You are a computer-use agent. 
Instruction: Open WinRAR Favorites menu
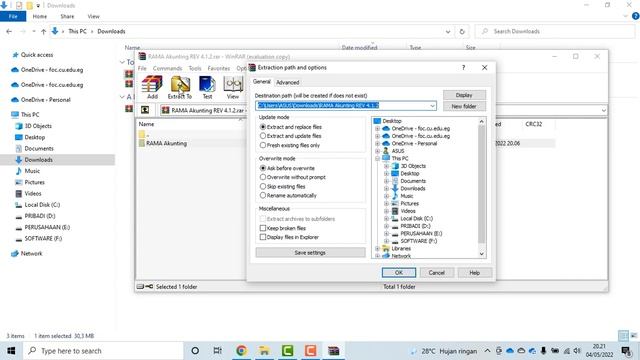pos(219,68)
